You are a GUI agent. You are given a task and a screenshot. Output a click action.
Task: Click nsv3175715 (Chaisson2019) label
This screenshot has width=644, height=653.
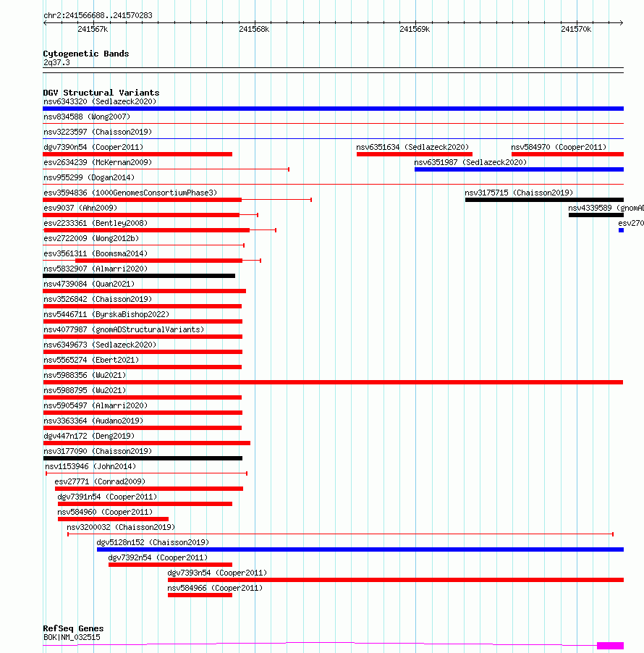click(x=519, y=193)
